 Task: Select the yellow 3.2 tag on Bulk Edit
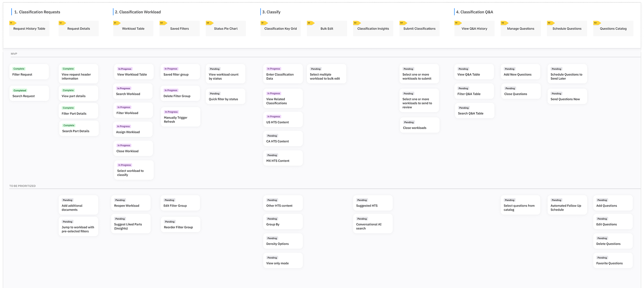click(x=311, y=23)
